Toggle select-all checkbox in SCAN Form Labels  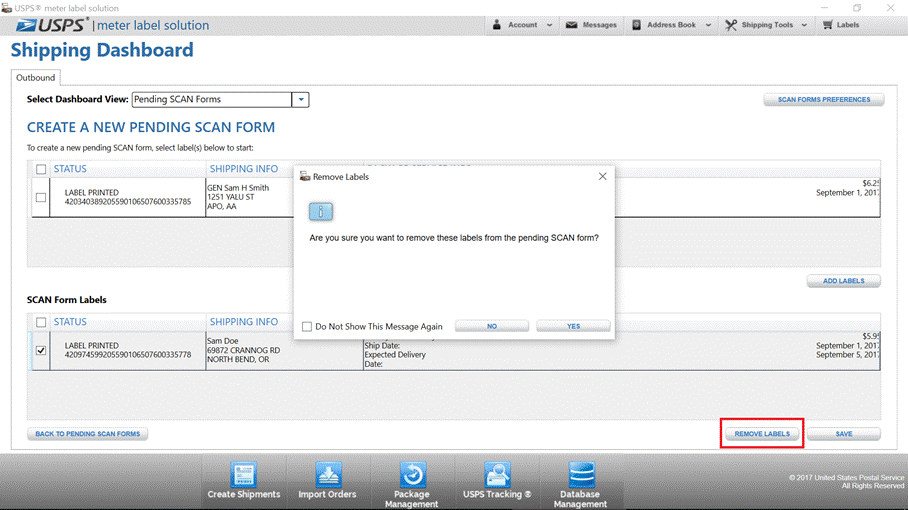tap(41, 322)
